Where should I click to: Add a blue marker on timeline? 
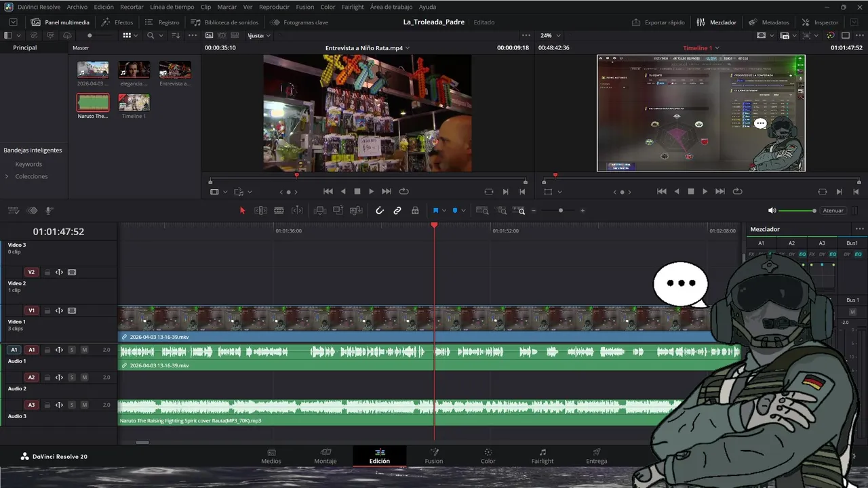[455, 211]
